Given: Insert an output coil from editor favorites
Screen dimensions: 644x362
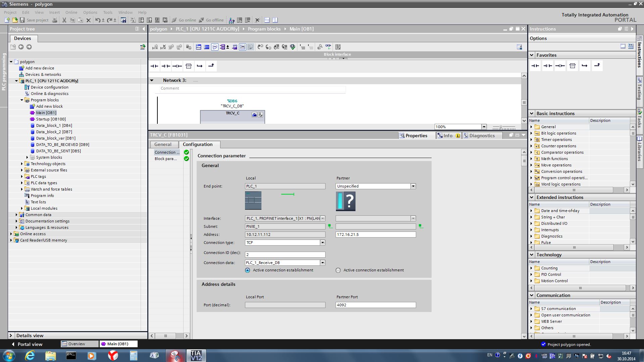Looking at the screenshot, I should (x=177, y=66).
